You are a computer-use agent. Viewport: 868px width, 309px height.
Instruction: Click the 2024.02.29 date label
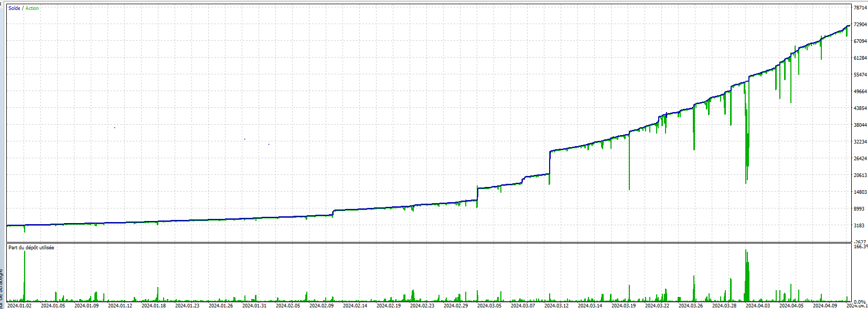tap(456, 306)
